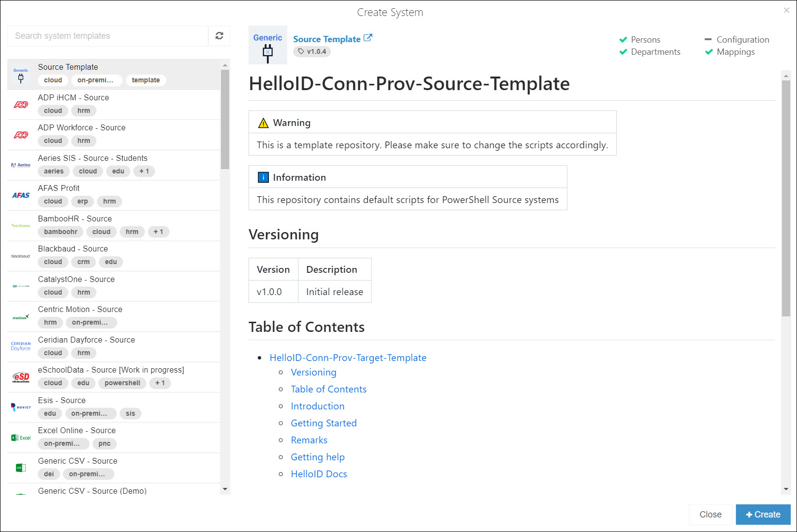Select the Esis - Source template
This screenshot has height=532, width=797.
[x=114, y=407]
